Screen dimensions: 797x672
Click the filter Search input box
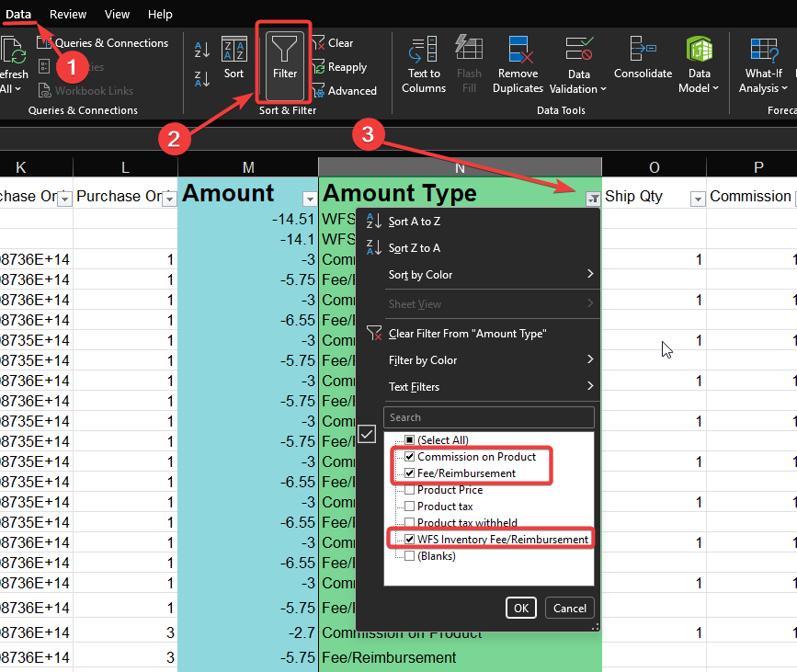tap(489, 417)
